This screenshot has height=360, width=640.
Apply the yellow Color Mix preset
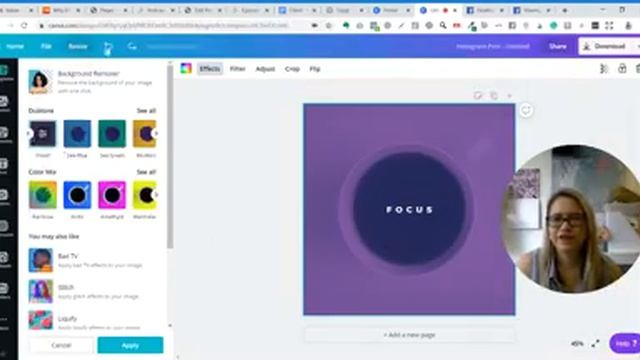click(x=144, y=195)
